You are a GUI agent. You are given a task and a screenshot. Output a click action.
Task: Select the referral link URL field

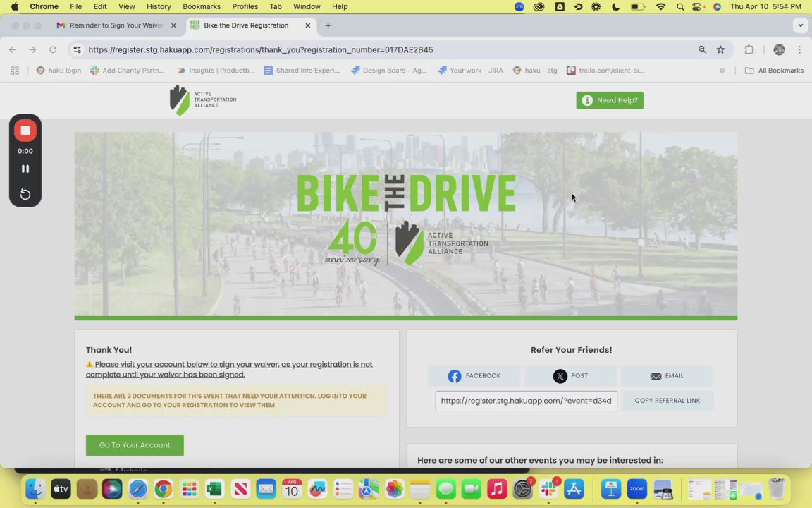point(526,401)
